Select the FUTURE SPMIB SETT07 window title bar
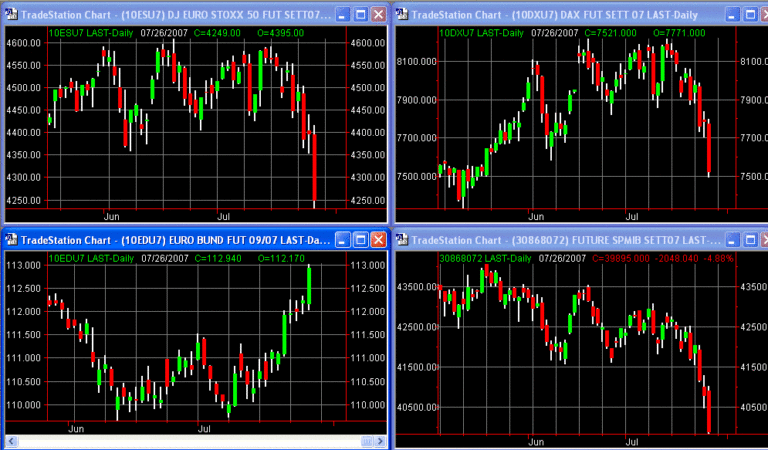 [560, 240]
